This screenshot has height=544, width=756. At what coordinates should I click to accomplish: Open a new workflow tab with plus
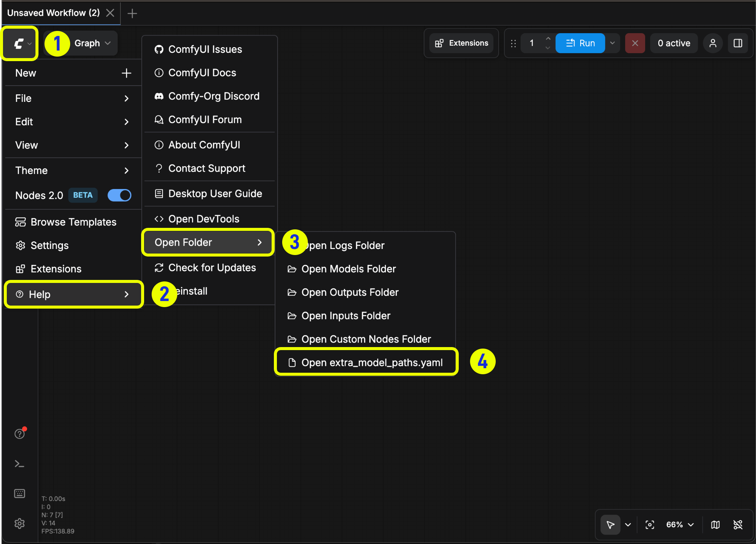(x=132, y=13)
